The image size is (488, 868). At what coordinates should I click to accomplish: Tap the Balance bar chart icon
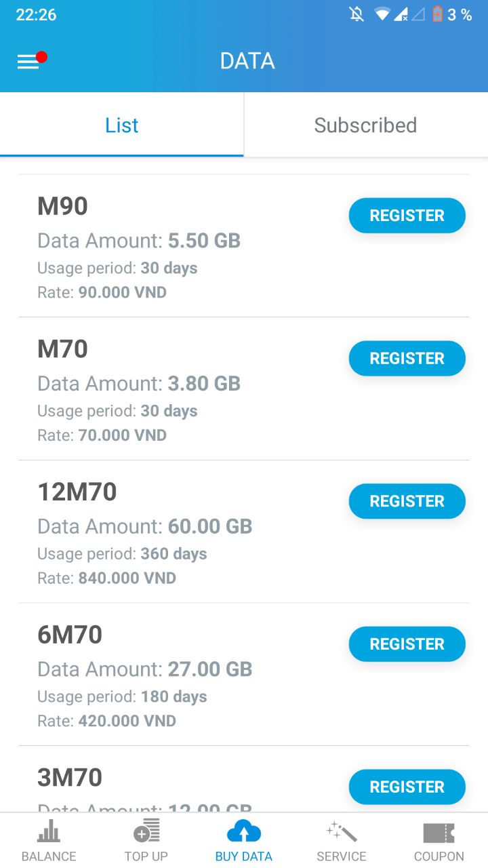tap(49, 831)
